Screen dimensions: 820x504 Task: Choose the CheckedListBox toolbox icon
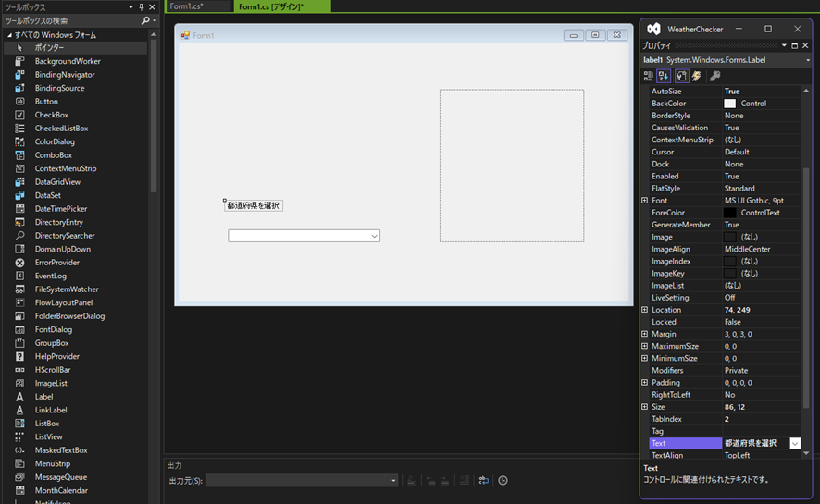19,128
